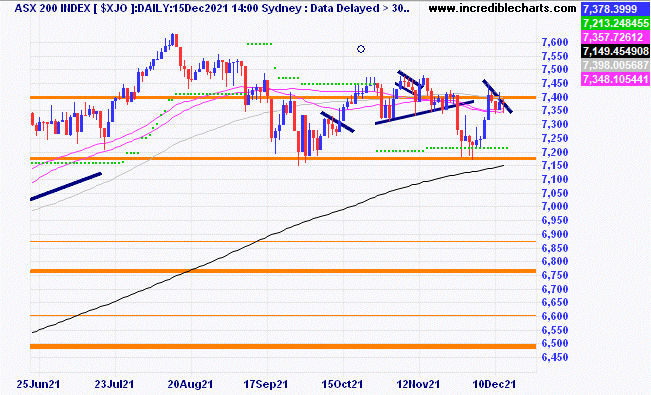Viewport: 651px width, 395px height.
Task: Click the tall blue candlestick at August peak
Action: coord(172,40)
